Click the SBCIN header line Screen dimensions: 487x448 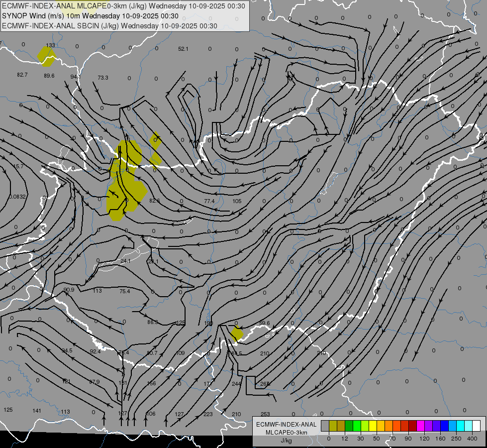pos(109,26)
